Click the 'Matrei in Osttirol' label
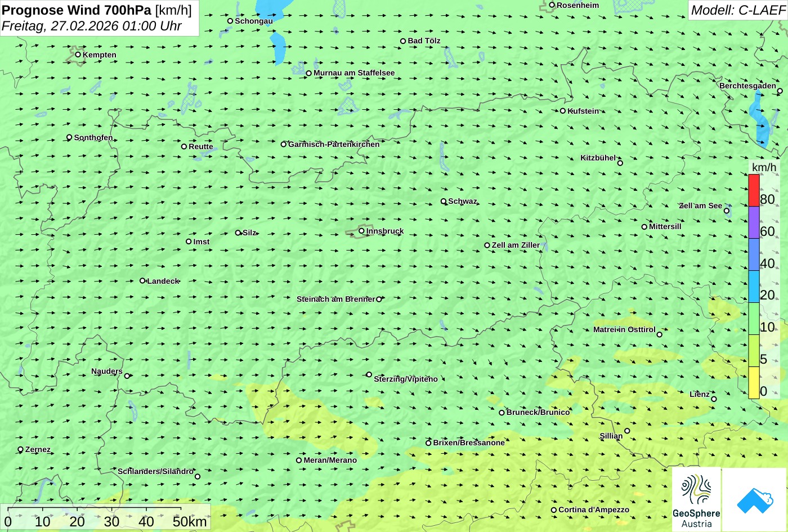 tap(624, 329)
